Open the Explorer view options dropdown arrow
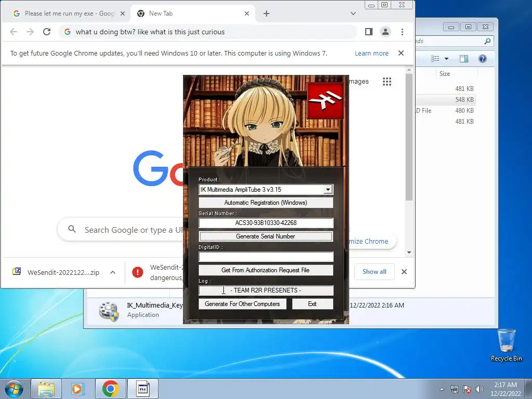Screen dimensions: 532x399 click(446, 59)
